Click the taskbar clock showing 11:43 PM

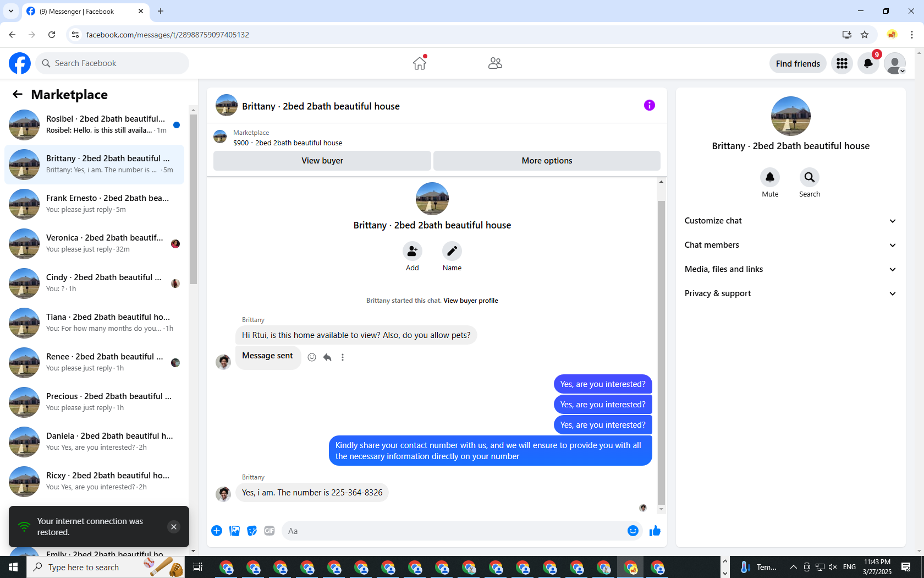877,567
